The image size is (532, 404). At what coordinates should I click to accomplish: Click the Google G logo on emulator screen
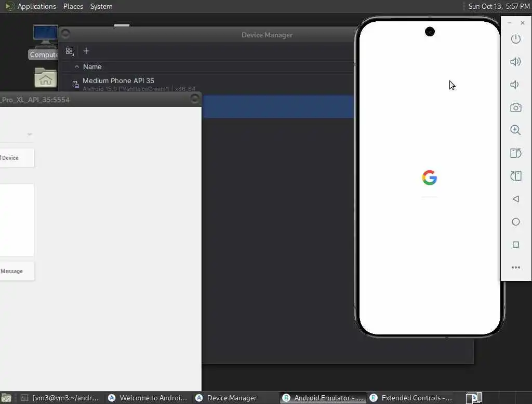pos(430,178)
